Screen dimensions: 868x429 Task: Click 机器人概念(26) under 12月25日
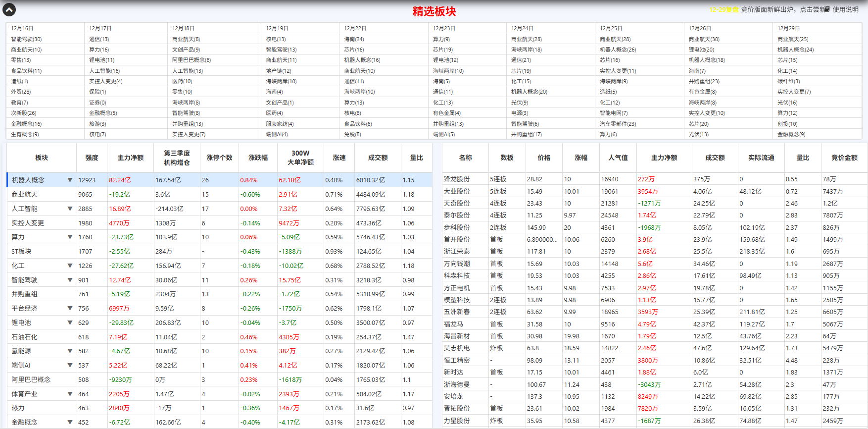[618, 50]
